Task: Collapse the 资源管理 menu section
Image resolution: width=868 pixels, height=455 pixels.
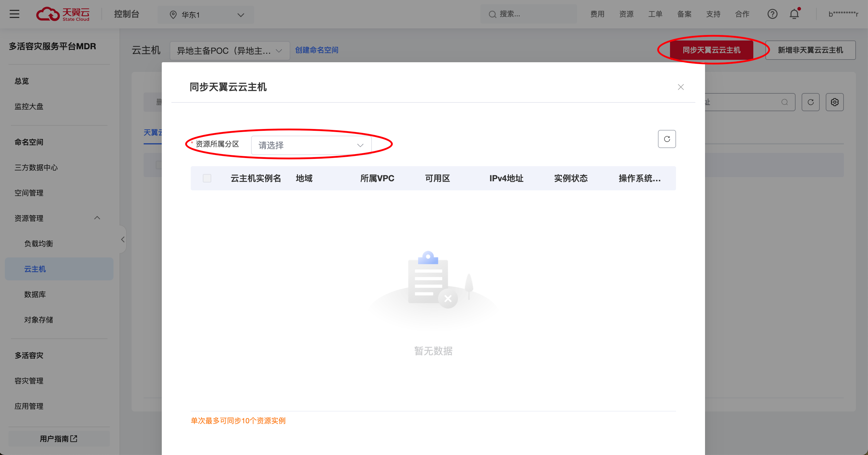Action: 97,218
